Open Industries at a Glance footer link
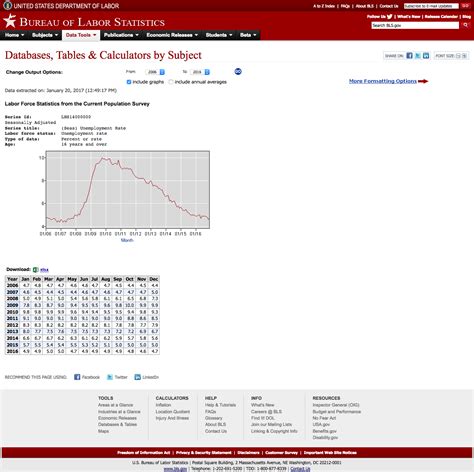The height and width of the screenshot is (472, 474). [119, 412]
